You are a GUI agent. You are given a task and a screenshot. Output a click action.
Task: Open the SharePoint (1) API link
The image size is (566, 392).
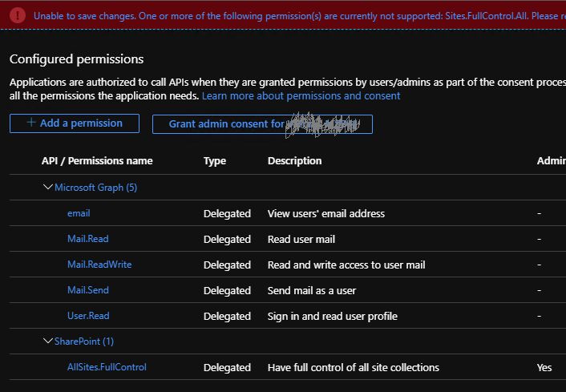point(84,341)
